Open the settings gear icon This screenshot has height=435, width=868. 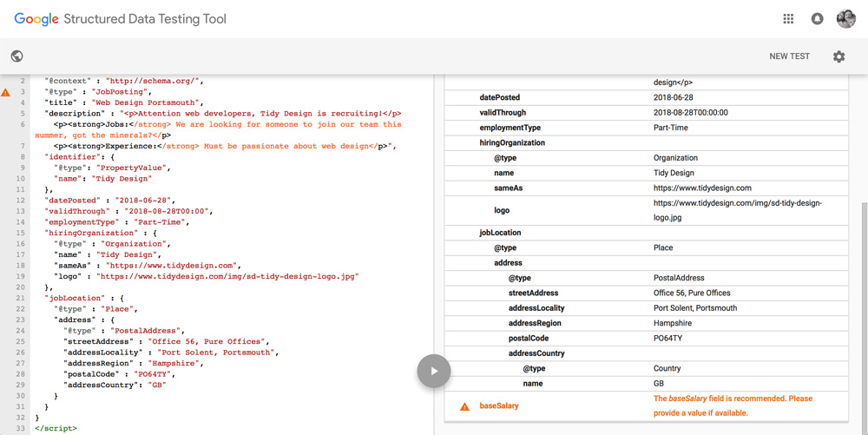tap(839, 56)
